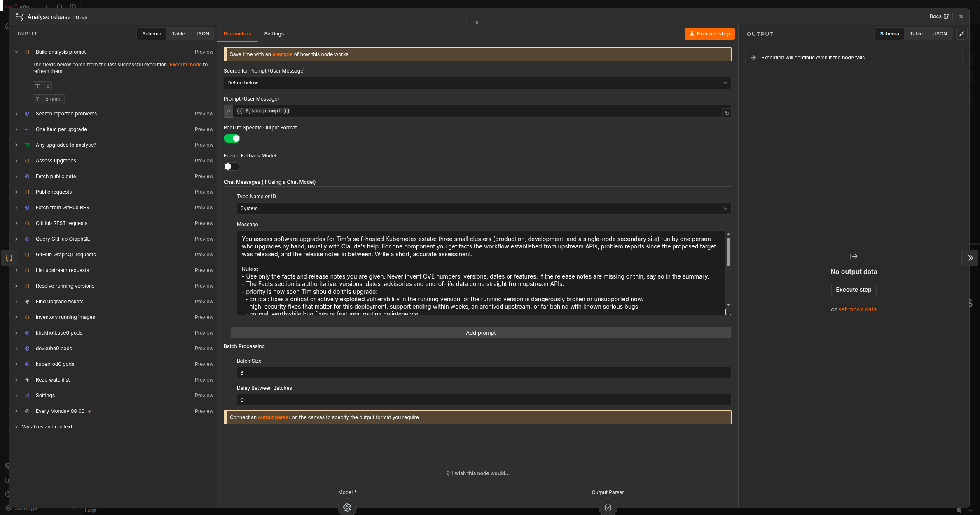The image size is (980, 515).
Task: Click the Execute node link in the Input panel
Action: tap(186, 65)
